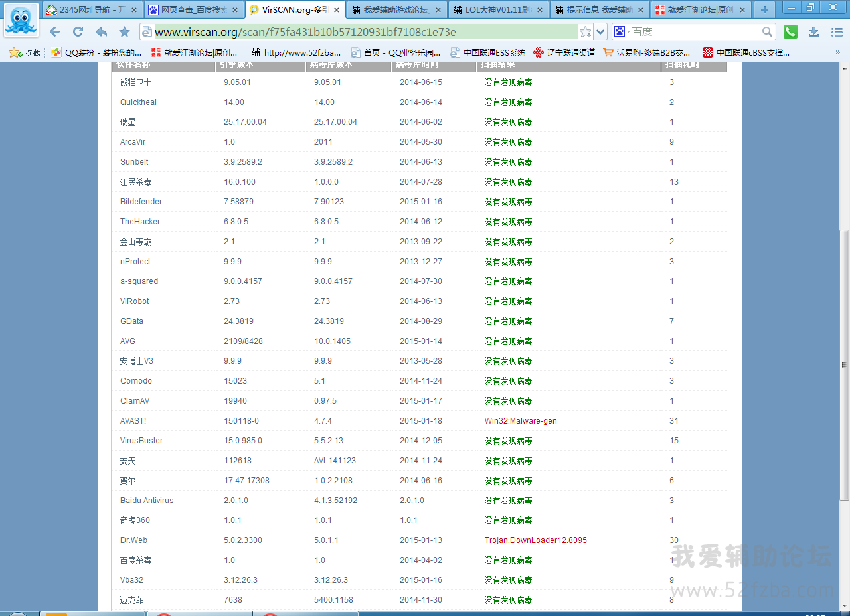
Task: Open the 中国联通ESS系统 bookmark
Action: pyautogui.click(x=487, y=52)
